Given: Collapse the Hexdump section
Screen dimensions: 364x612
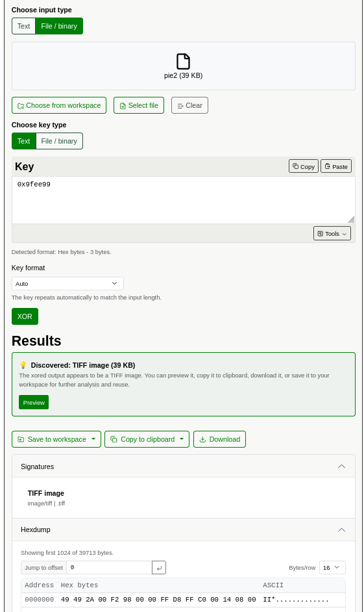Looking at the screenshot, I should [342, 529].
